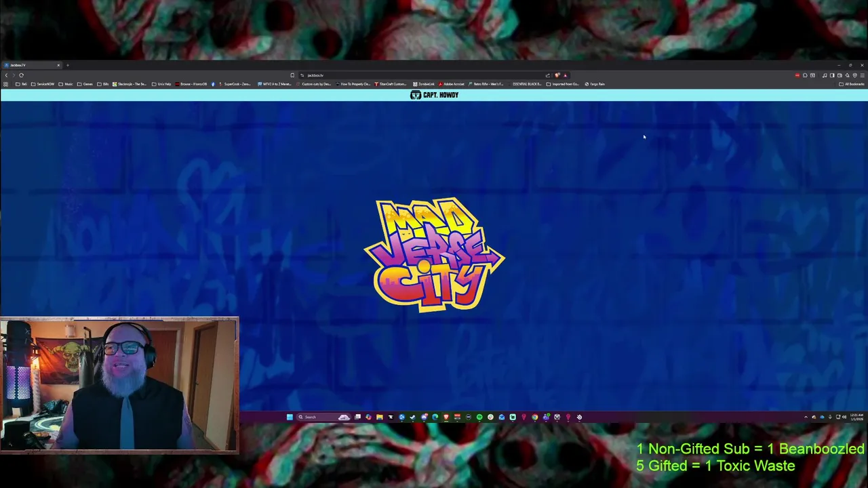Image resolution: width=868 pixels, height=488 pixels.
Task: Open File Explorer from the taskbar
Action: [380, 417]
